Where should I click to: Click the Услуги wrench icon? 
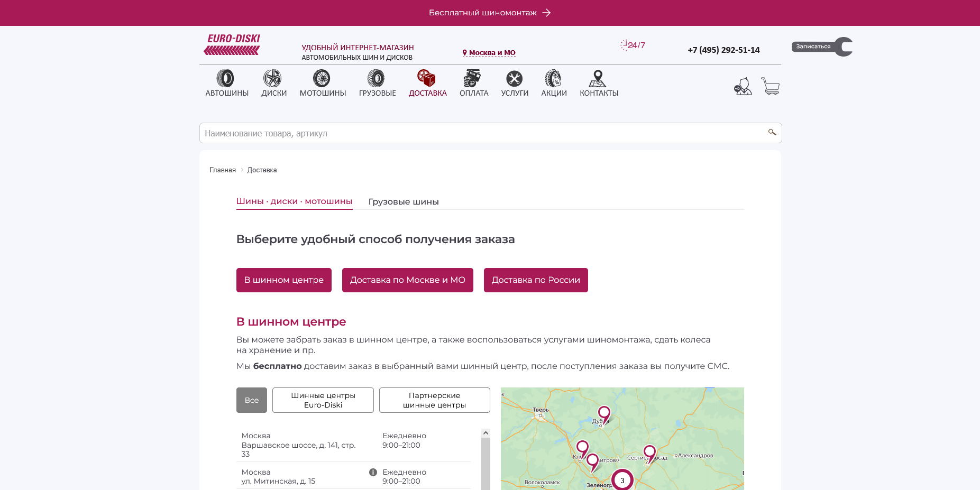(x=514, y=78)
